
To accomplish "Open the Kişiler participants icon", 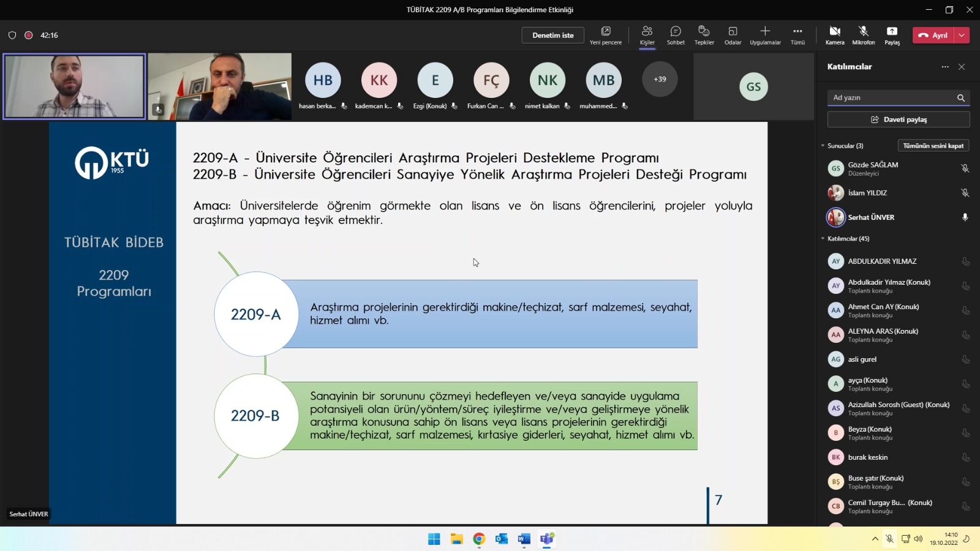I will tap(647, 32).
